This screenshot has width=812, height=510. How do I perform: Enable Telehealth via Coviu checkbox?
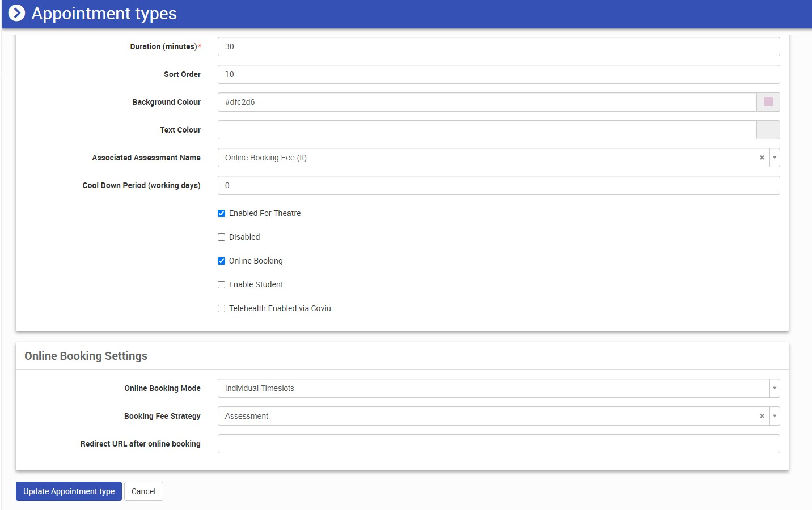(222, 309)
